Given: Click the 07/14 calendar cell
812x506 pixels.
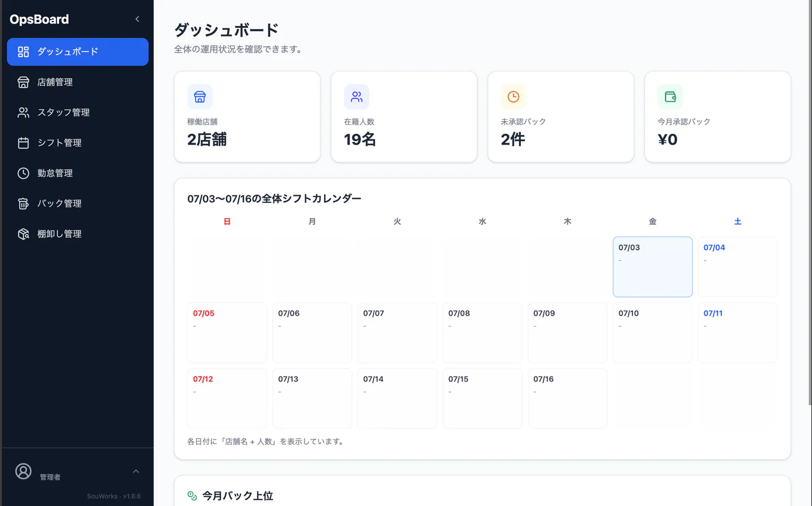Looking at the screenshot, I should point(397,398).
